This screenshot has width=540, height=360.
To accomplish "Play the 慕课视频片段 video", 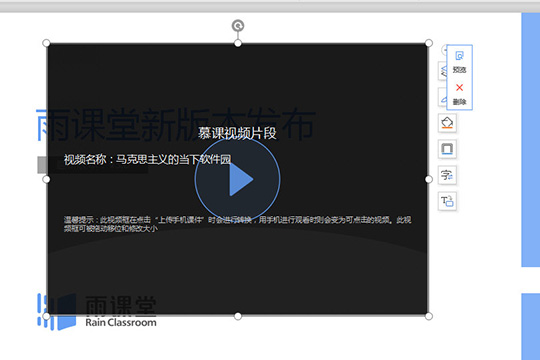I will [x=237, y=179].
